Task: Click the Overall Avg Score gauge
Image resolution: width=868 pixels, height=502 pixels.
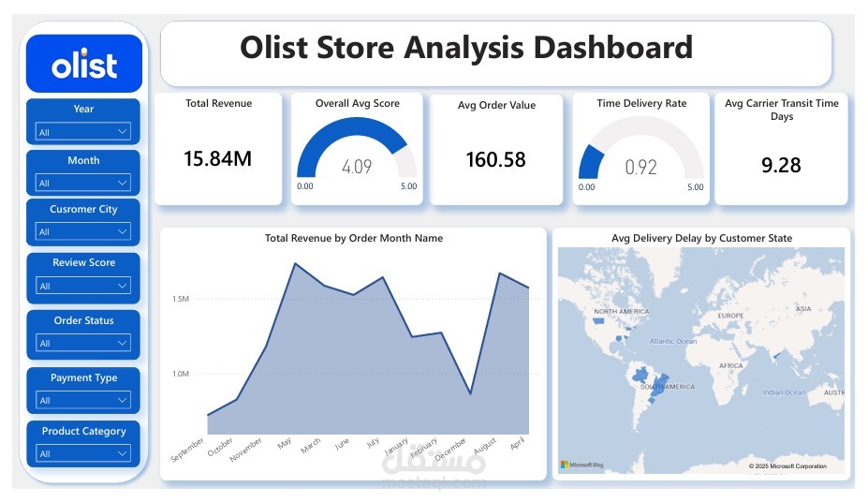Action: (x=357, y=149)
